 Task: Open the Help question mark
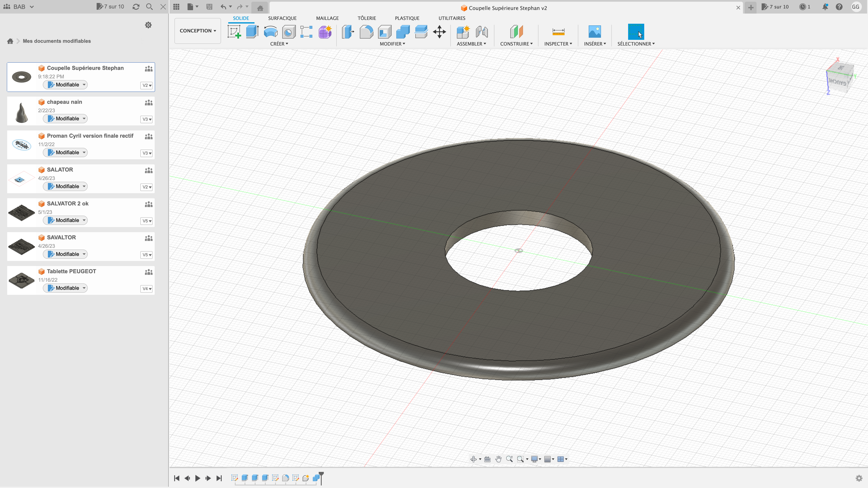tap(839, 7)
